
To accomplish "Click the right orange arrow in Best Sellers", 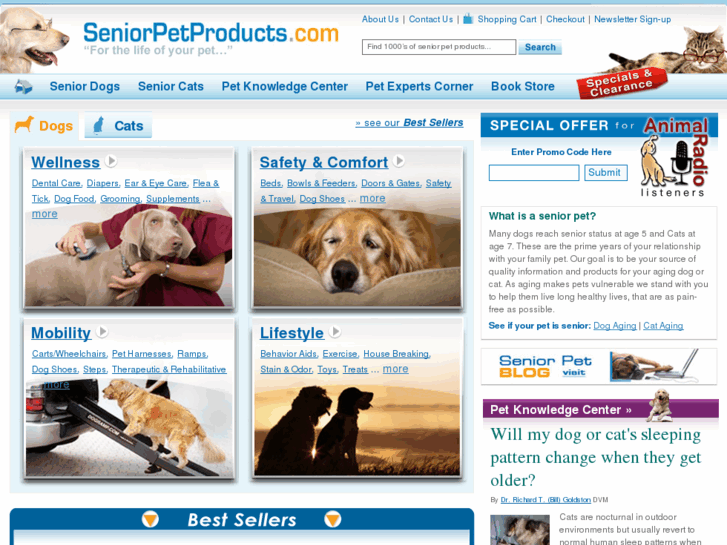I will coord(332,519).
